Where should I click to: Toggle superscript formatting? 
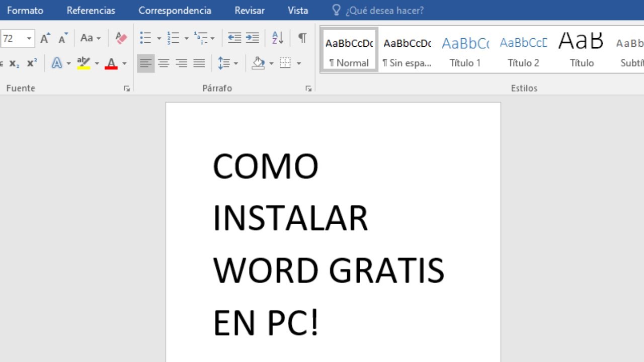[x=32, y=63]
